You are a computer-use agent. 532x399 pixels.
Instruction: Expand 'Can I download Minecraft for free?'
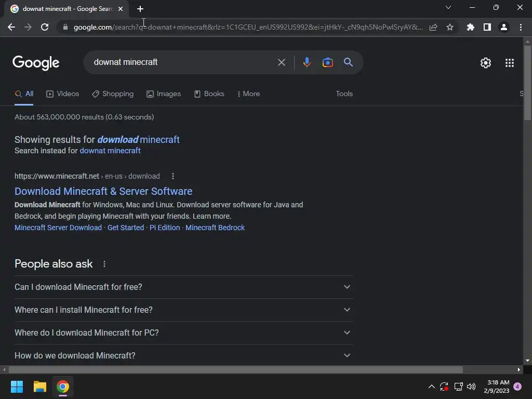click(x=184, y=287)
